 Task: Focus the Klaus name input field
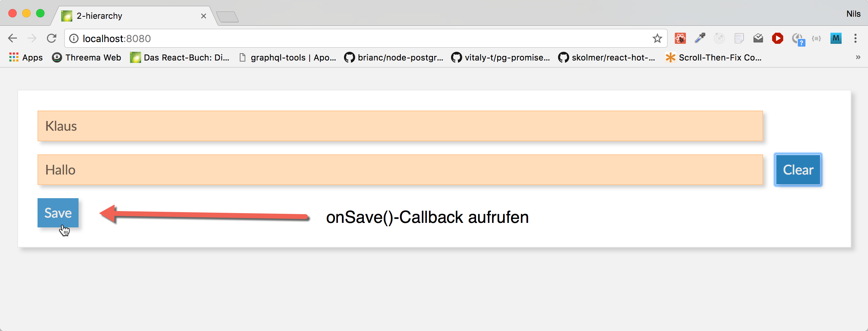click(x=400, y=126)
